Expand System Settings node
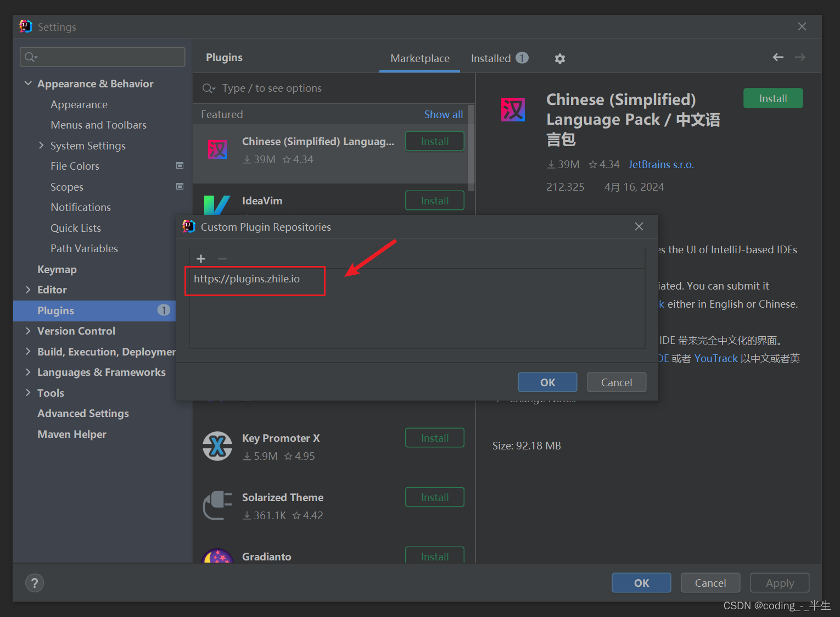Image resolution: width=840 pixels, height=617 pixels. pos(41,145)
